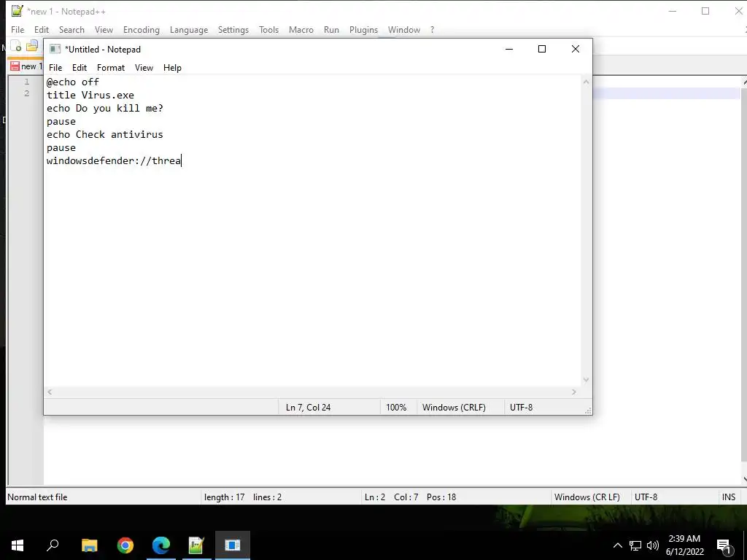Open Notepad Help menu
Screen dimensions: 747x560
(172, 68)
